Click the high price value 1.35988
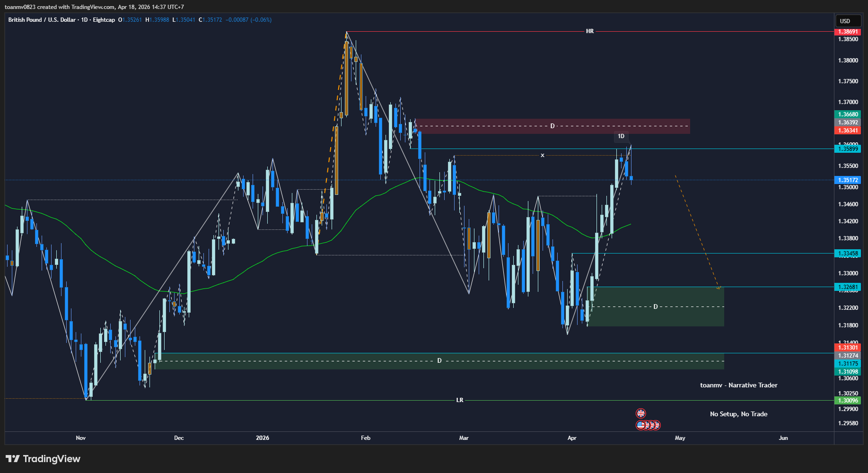868x473 pixels. click(x=159, y=20)
